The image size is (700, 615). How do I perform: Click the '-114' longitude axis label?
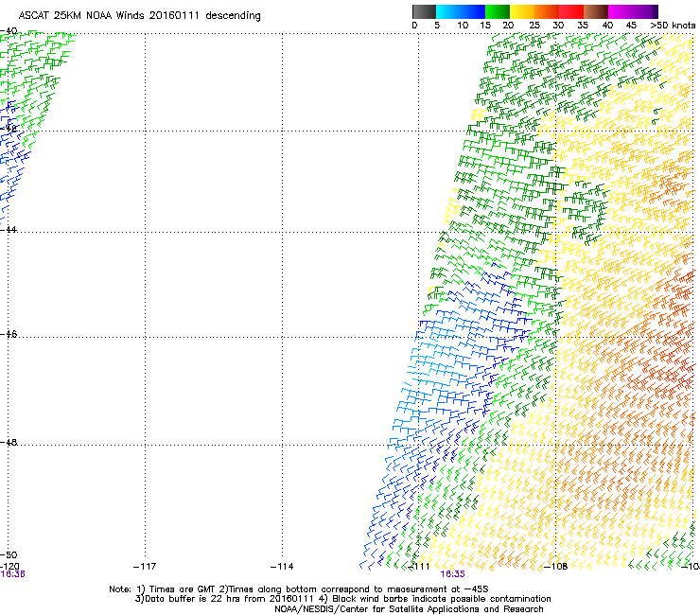(282, 567)
